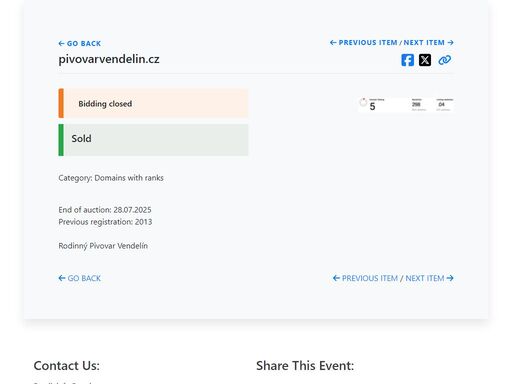Click the right arrow after bottom NEXT ITEM
Screen dimensions: 512x384
tap(450, 278)
